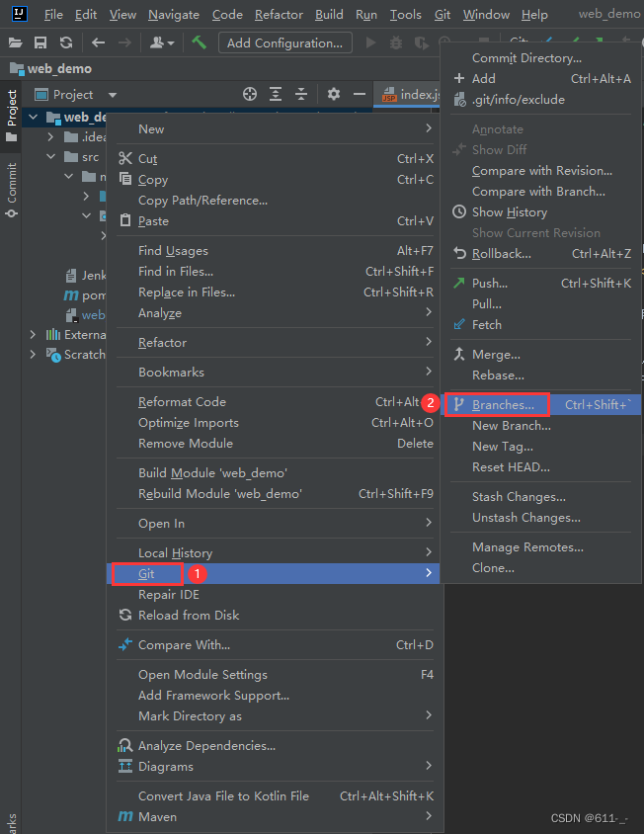Open the Maven submenu
Image resolution: width=644 pixels, height=834 pixels.
[276, 816]
